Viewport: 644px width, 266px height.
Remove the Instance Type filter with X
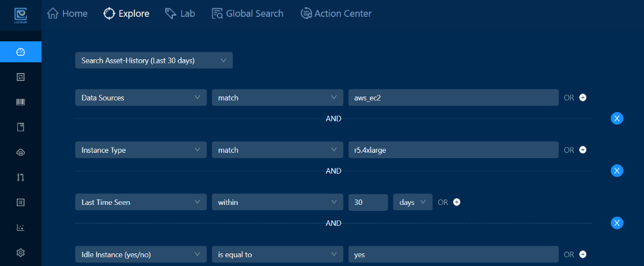[617, 171]
